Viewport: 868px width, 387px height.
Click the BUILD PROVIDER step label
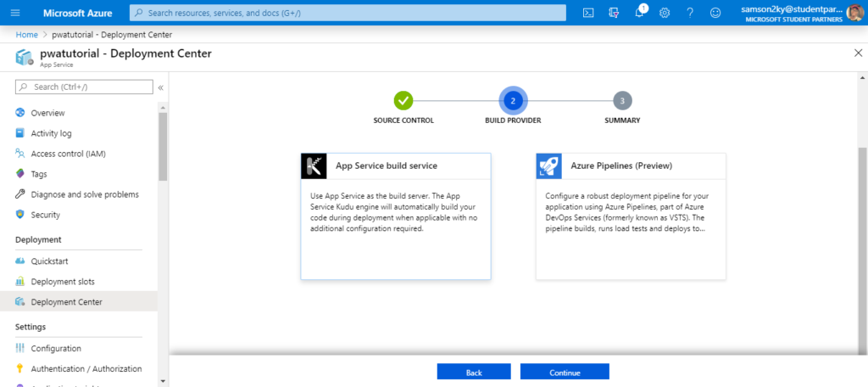click(x=513, y=121)
